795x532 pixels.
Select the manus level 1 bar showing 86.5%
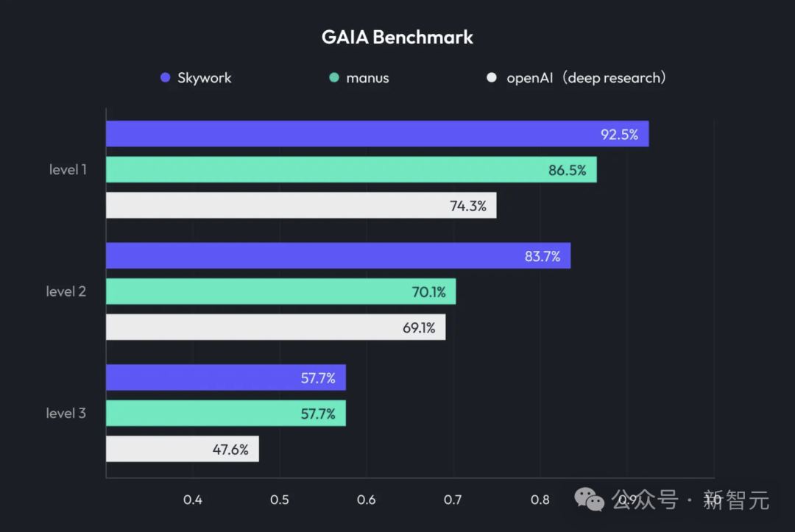pyautogui.click(x=351, y=170)
